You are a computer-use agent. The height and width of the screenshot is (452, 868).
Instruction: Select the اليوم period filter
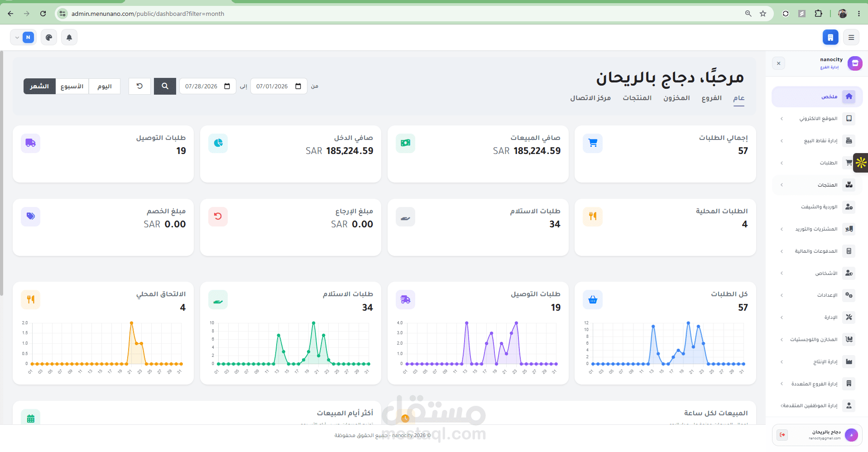pos(105,86)
